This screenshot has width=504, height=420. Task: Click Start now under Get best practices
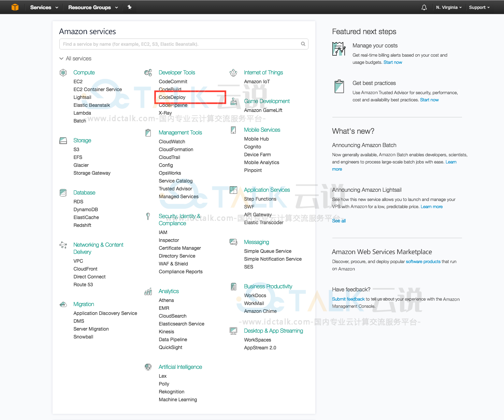[x=429, y=100]
